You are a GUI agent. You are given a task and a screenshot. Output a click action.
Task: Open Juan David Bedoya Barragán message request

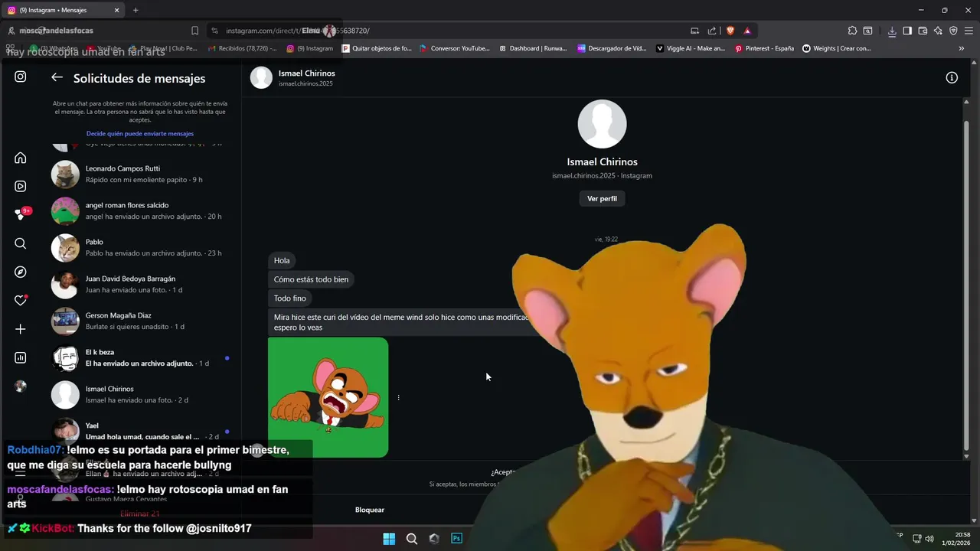coord(142,284)
